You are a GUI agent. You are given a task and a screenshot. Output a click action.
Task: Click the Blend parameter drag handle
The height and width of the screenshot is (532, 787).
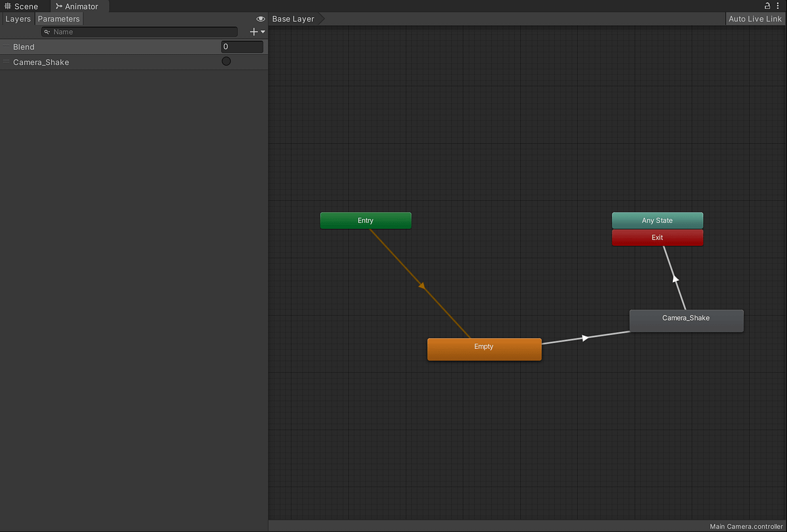click(x=5, y=47)
